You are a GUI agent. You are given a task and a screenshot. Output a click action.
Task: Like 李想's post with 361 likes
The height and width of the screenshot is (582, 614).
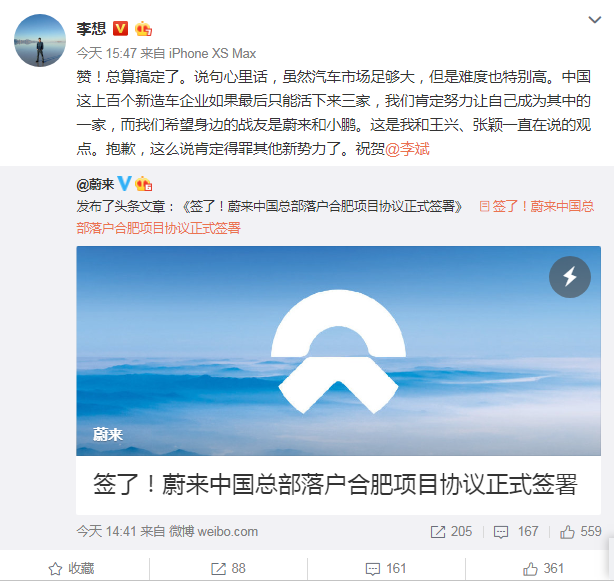click(544, 569)
